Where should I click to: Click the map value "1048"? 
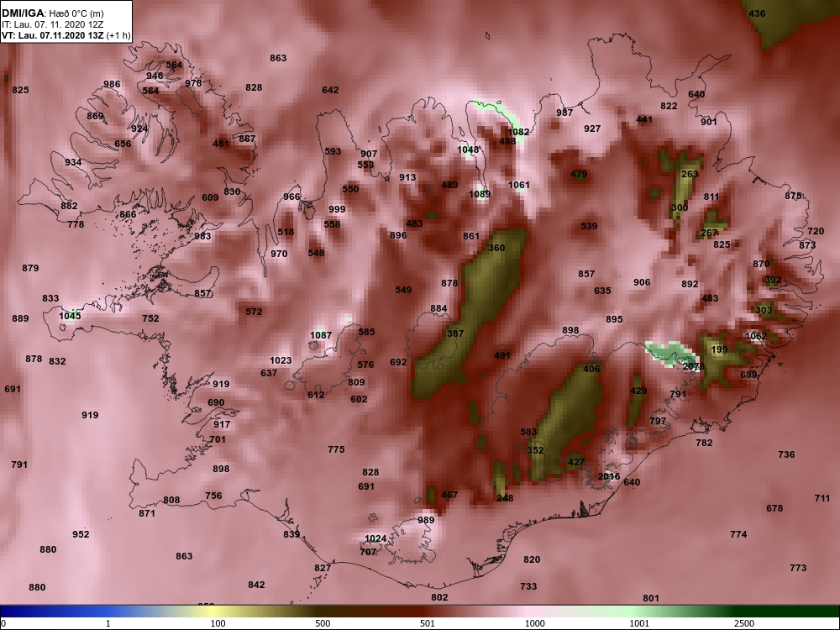[468, 150]
